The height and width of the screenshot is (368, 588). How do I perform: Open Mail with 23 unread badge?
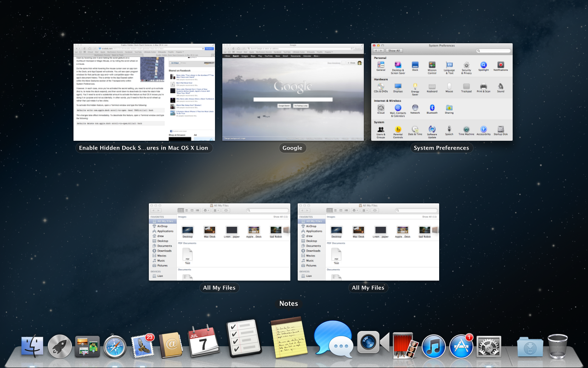tap(142, 346)
